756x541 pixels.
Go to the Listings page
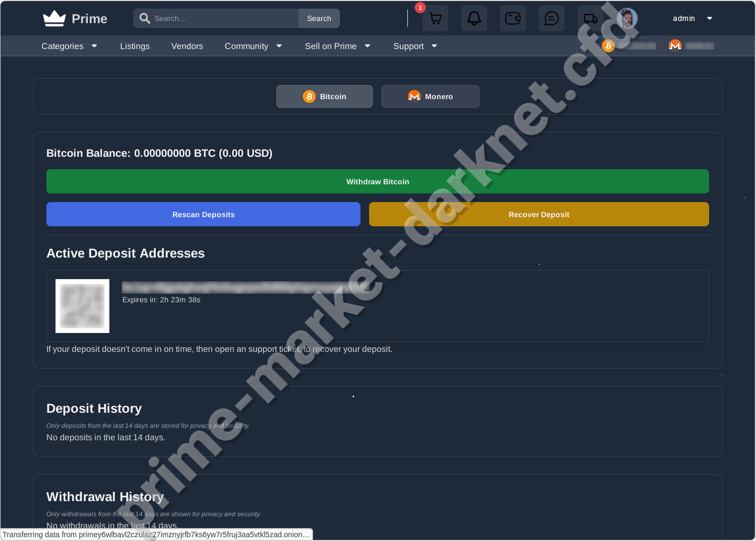(x=135, y=46)
